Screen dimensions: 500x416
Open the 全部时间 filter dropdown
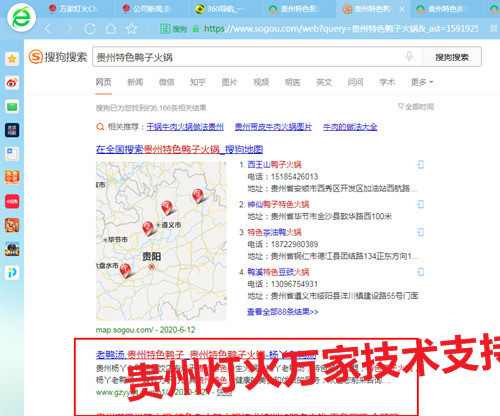tap(416, 107)
